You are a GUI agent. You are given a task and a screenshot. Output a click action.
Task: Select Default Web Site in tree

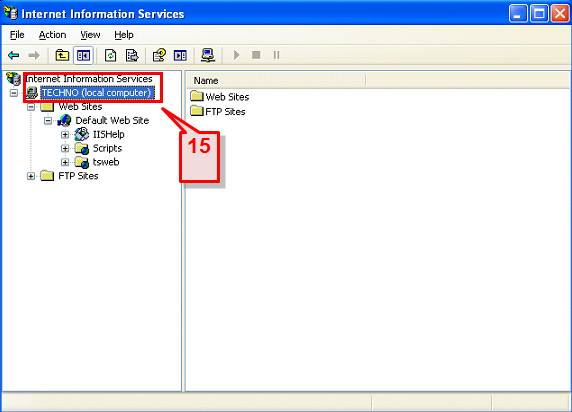112,120
